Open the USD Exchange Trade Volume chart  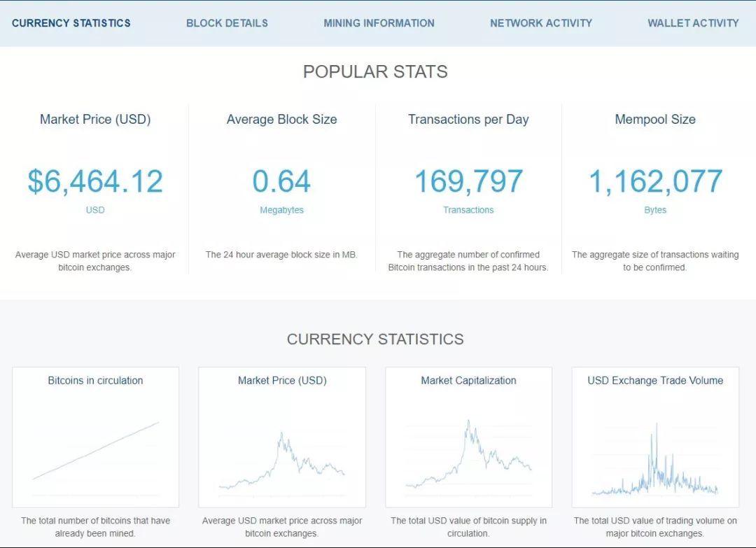655,448
